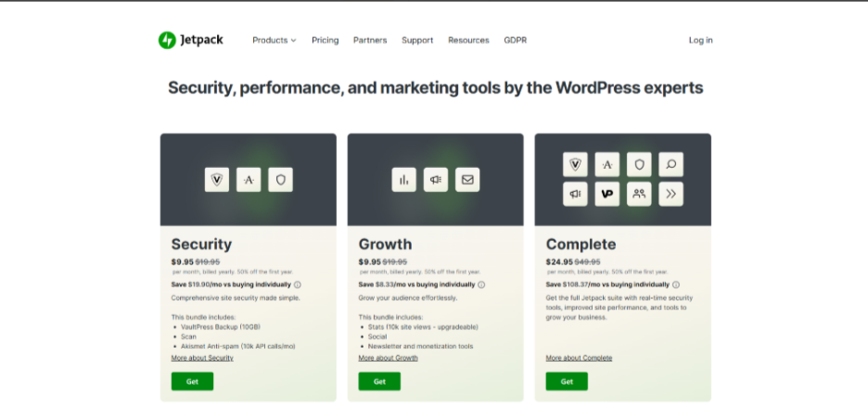
Task: Open info icon beside Save $8.33/mo
Action: point(481,285)
